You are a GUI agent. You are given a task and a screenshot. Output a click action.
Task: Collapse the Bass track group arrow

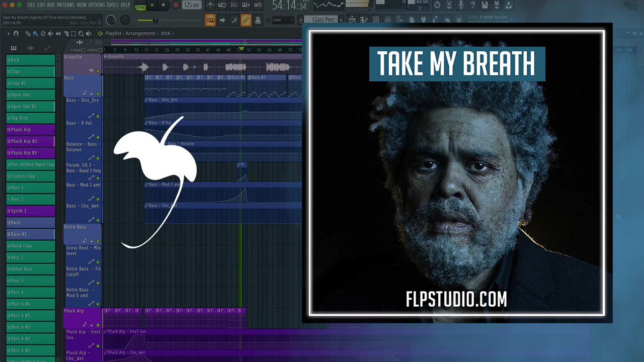pyautogui.click(x=92, y=94)
